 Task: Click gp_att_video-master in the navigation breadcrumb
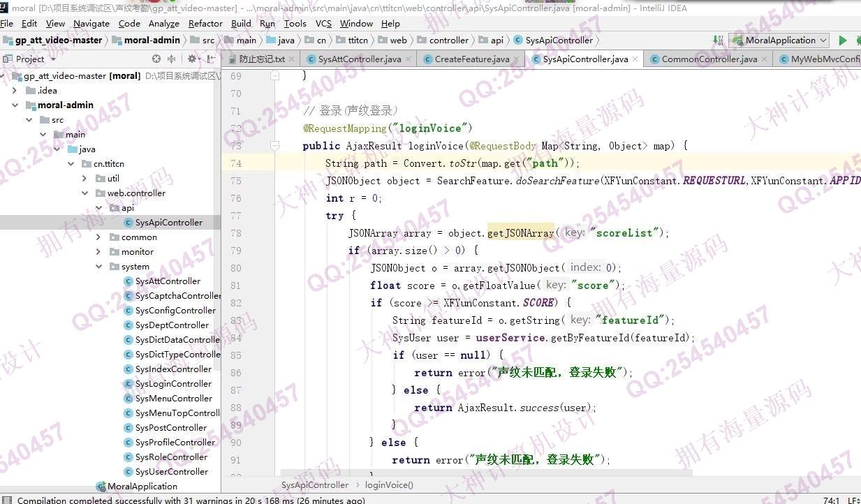point(53,40)
